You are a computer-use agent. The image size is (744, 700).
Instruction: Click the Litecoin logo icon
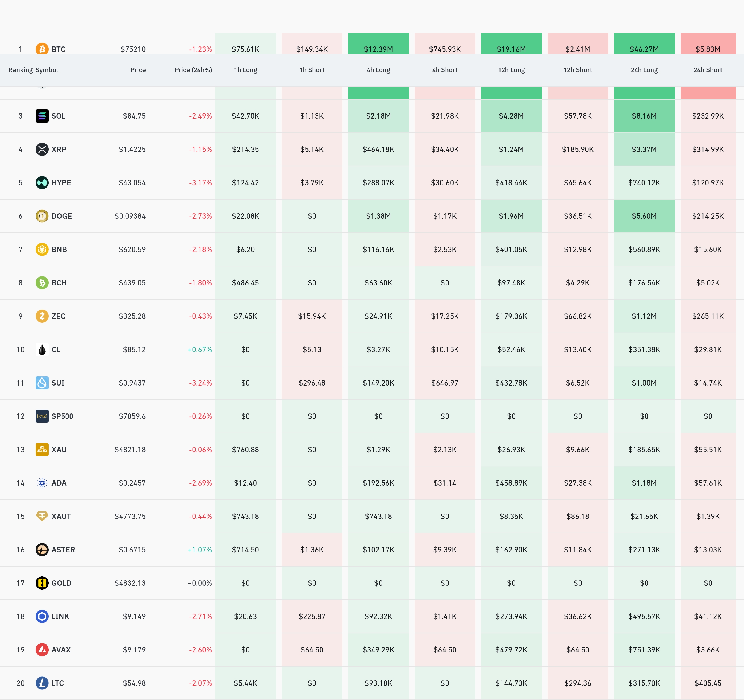(42, 683)
